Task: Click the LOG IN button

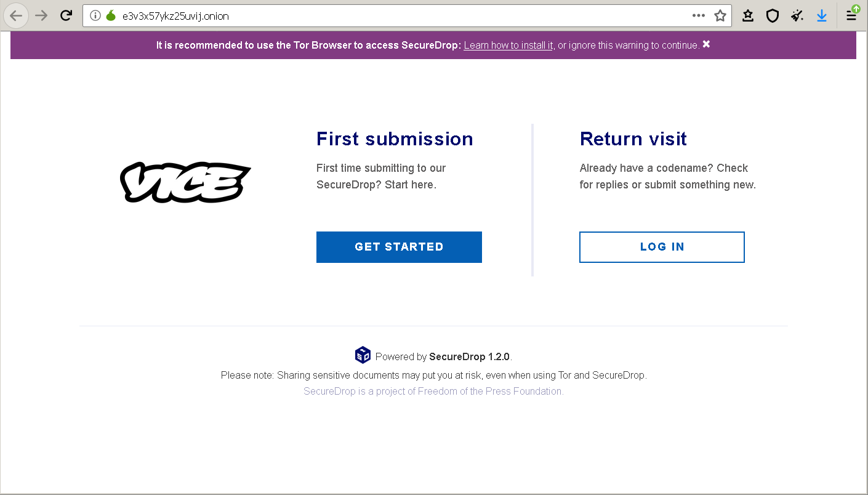Action: tap(662, 247)
